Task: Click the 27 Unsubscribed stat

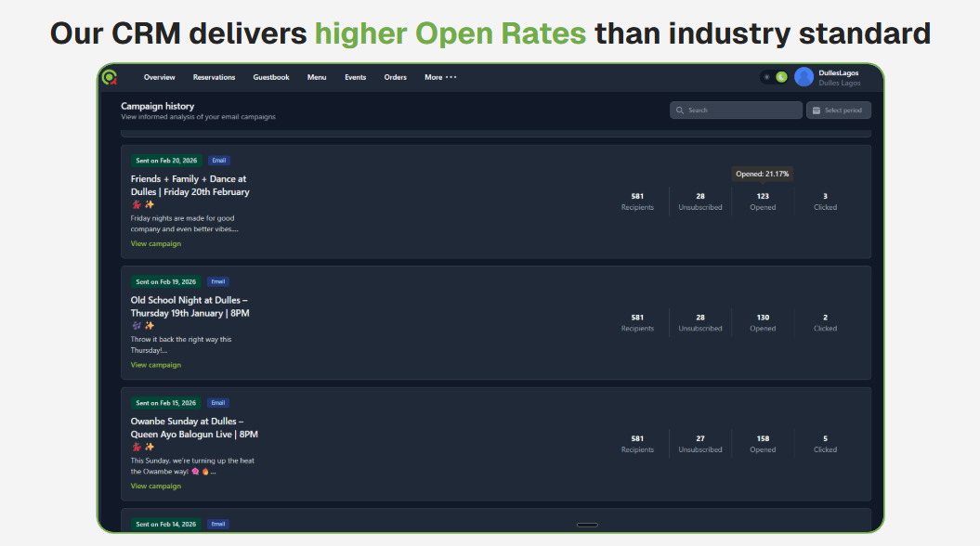Action: tap(700, 444)
